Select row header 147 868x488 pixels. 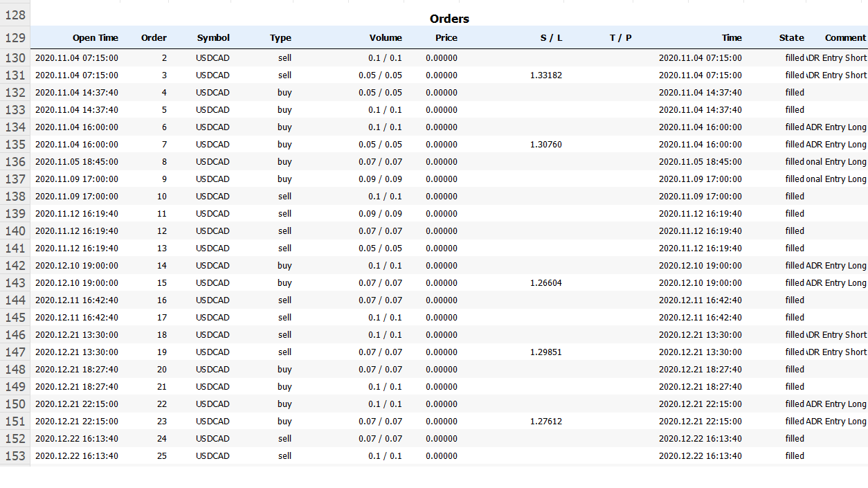point(15,352)
